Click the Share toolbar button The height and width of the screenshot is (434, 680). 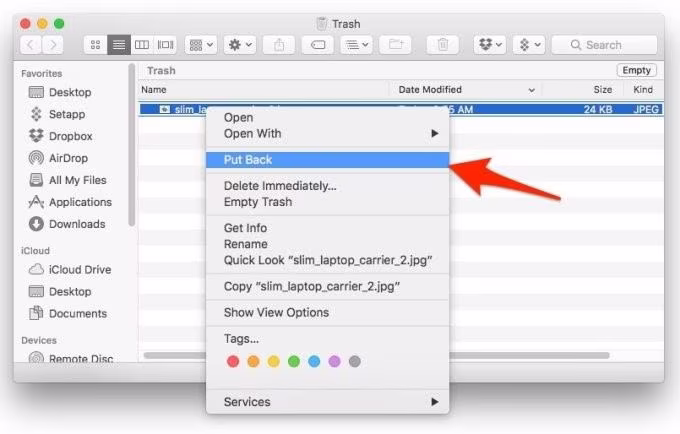(279, 45)
